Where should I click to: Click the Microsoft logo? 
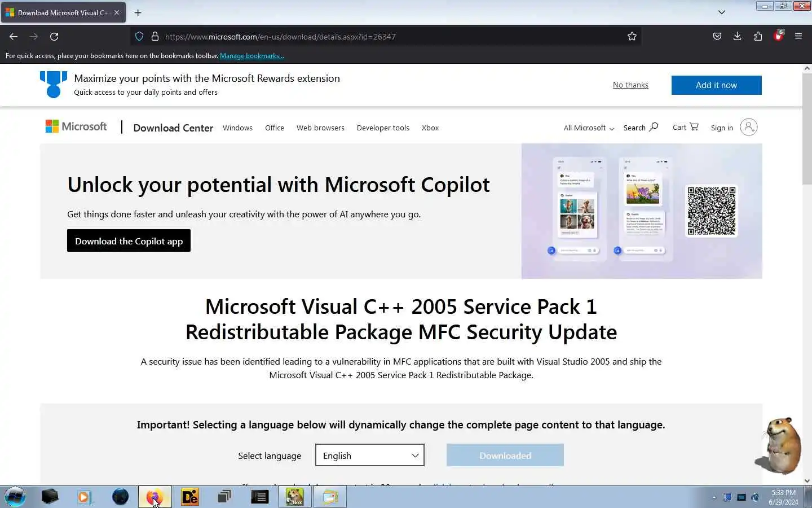[x=76, y=126]
